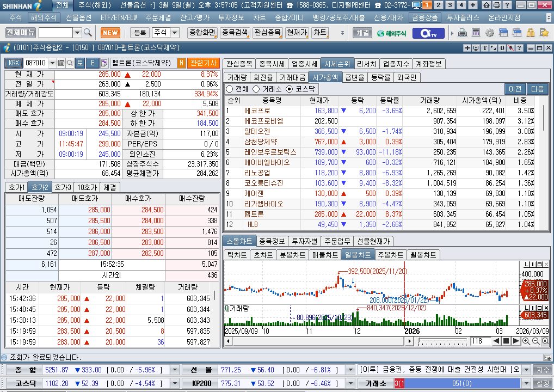Open the calculator icon in the toolbar
This screenshot has width=554, height=392.
coord(476,33)
